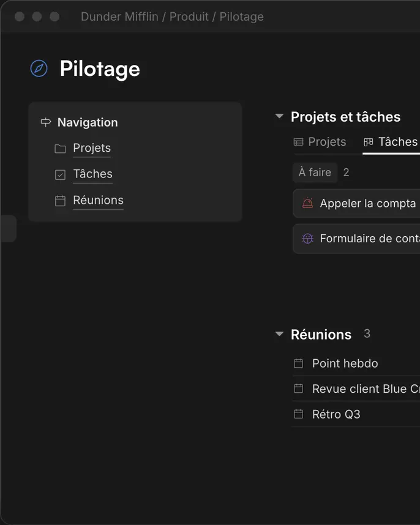Click the sidebar handle at left edge
The width and height of the screenshot is (420, 525).
[8, 229]
